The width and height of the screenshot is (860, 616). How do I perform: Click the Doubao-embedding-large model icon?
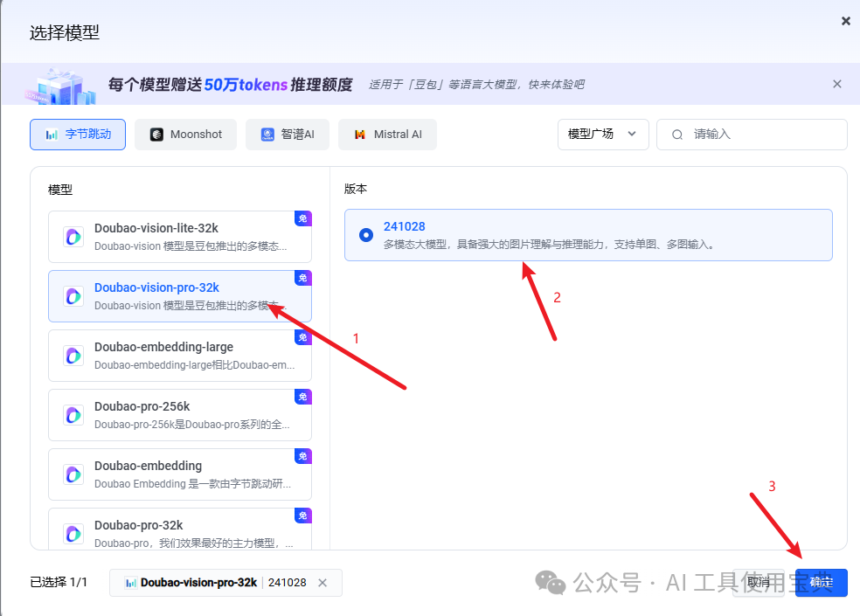73,356
